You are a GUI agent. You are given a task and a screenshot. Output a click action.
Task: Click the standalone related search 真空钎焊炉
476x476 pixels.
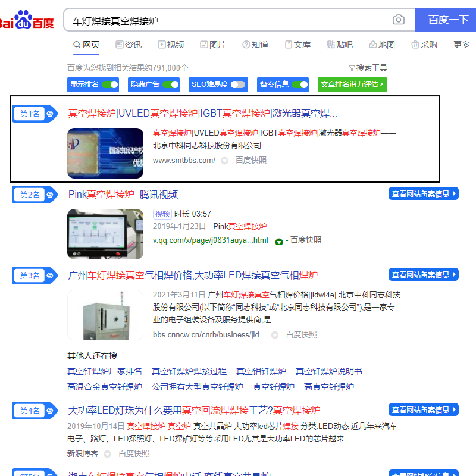coord(274,387)
